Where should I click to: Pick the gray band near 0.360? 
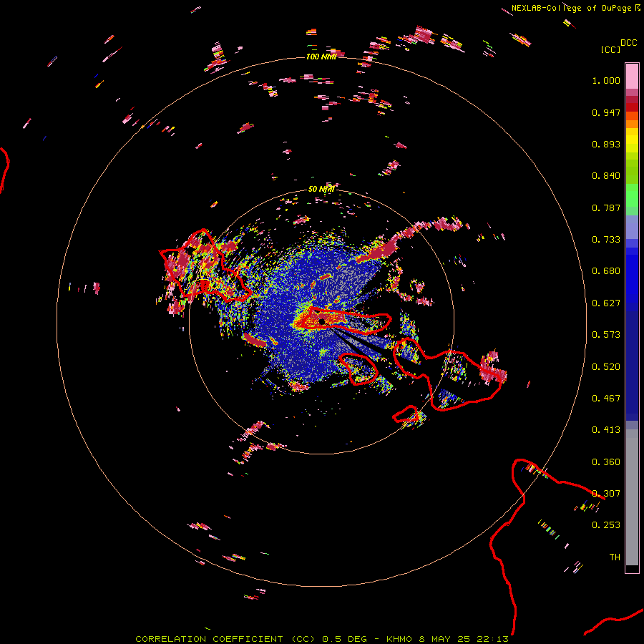632,497
